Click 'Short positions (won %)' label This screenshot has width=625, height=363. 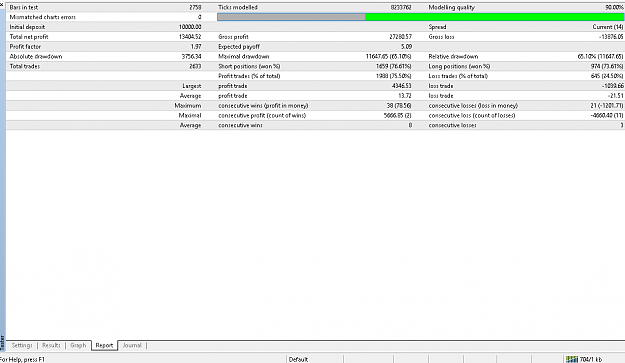[249, 66]
